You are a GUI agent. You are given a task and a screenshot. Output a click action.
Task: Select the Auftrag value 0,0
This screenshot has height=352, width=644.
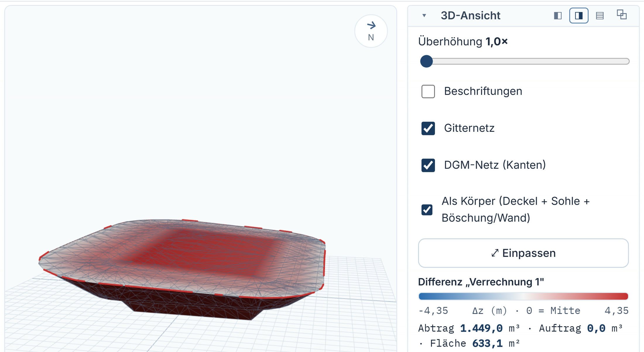[x=596, y=328]
